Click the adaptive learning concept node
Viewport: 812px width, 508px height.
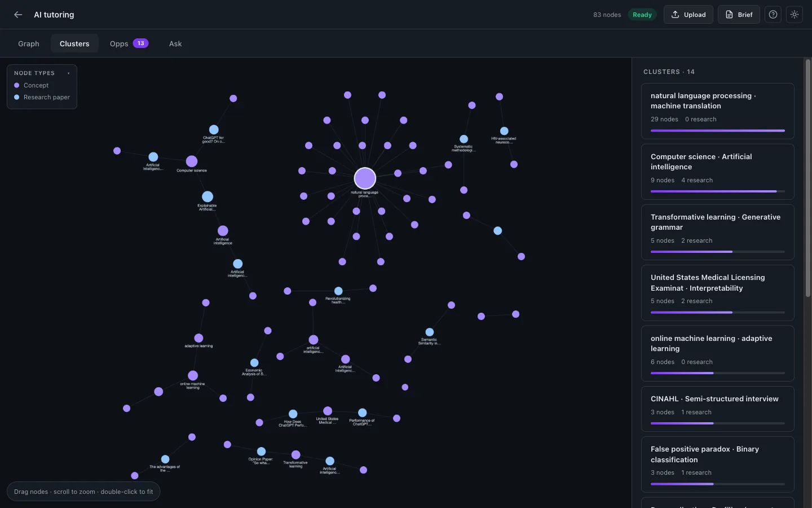coord(198,338)
